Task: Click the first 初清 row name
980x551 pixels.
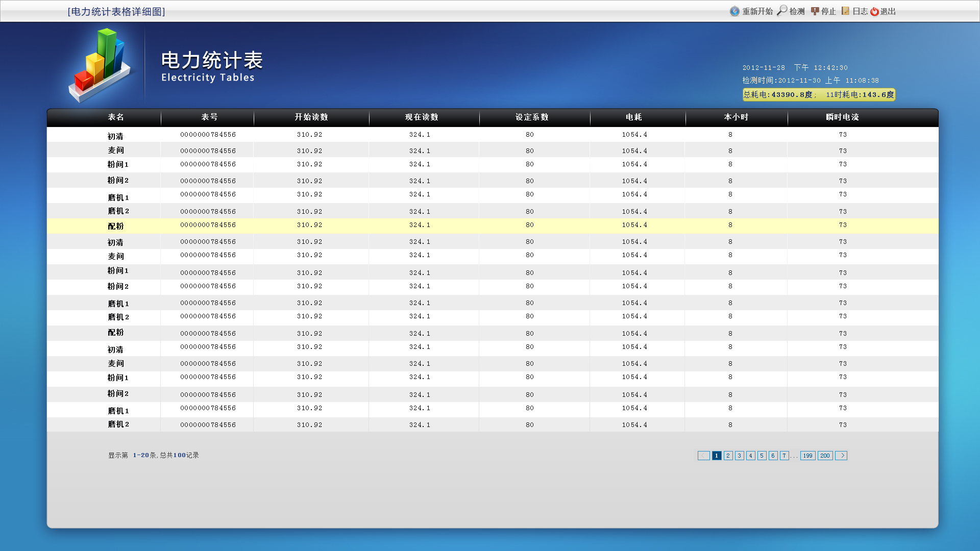Action: (x=115, y=136)
